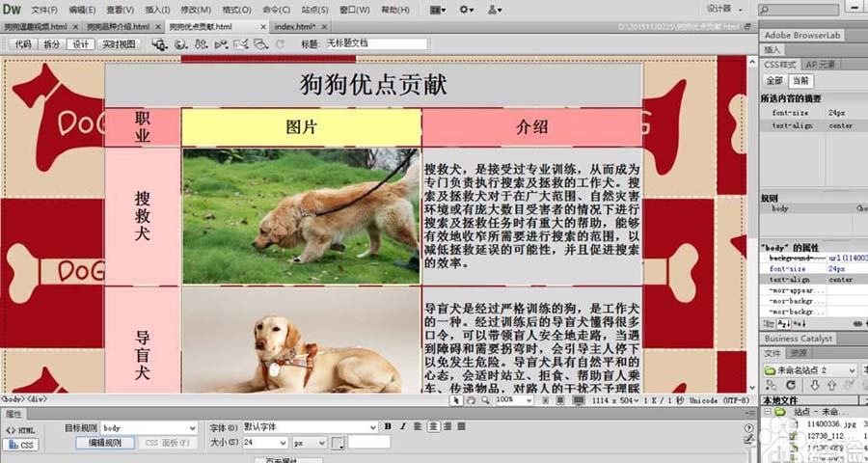Switch to 代码 code view
The image size is (868, 463).
pyautogui.click(x=23, y=44)
